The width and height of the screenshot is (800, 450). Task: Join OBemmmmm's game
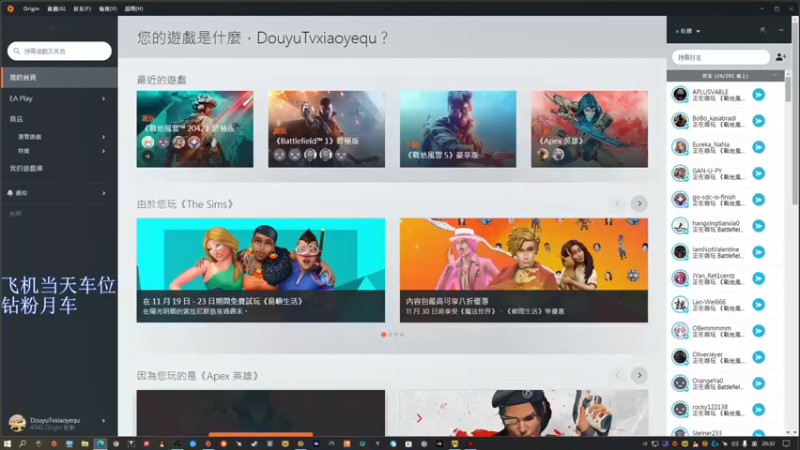tap(759, 331)
